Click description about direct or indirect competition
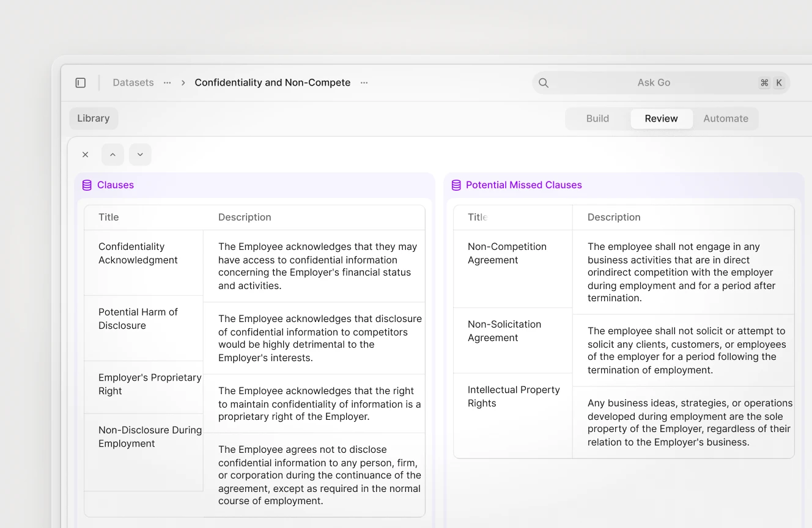Viewport: 812px width, 528px height. pyautogui.click(x=684, y=272)
